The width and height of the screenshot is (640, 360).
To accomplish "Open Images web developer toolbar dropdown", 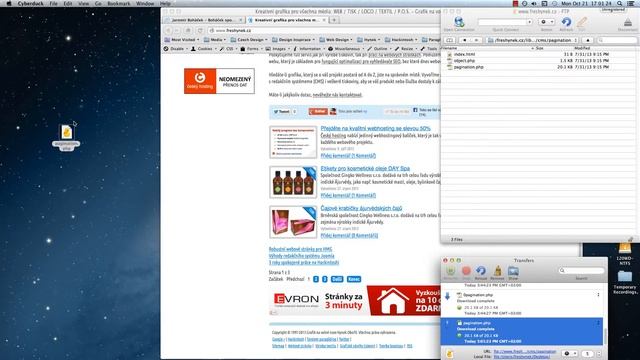I will (278, 49).
